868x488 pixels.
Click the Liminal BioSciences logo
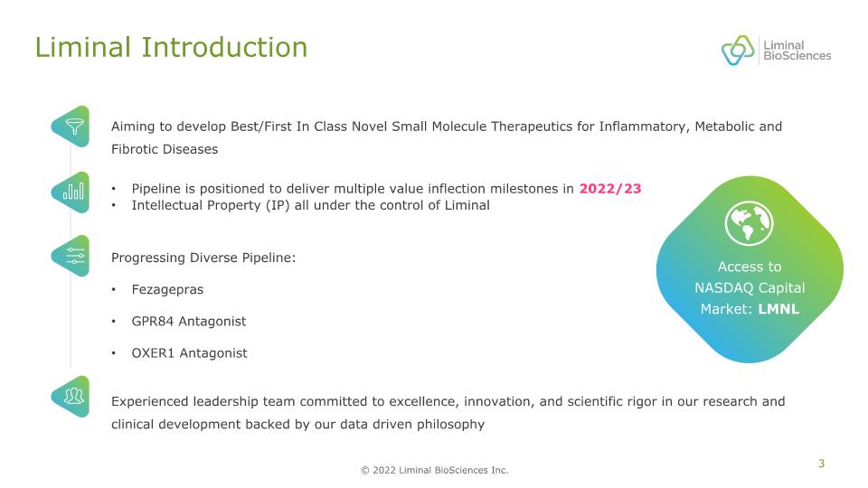(776, 51)
